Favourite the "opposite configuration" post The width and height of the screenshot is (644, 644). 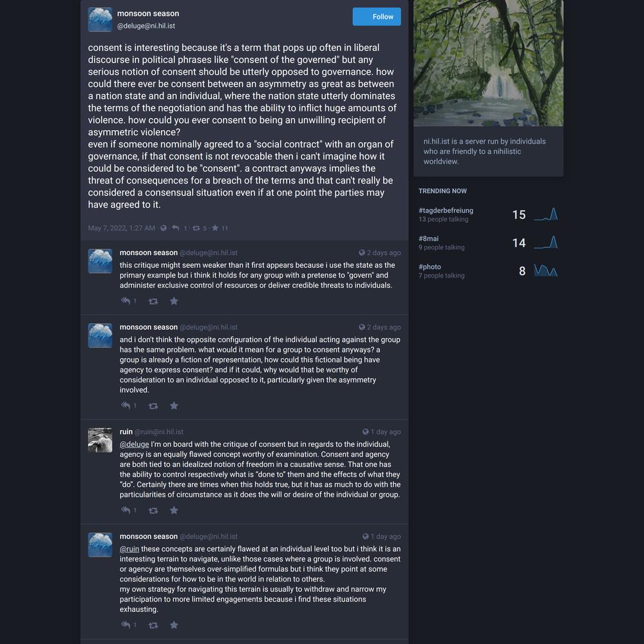tap(174, 406)
